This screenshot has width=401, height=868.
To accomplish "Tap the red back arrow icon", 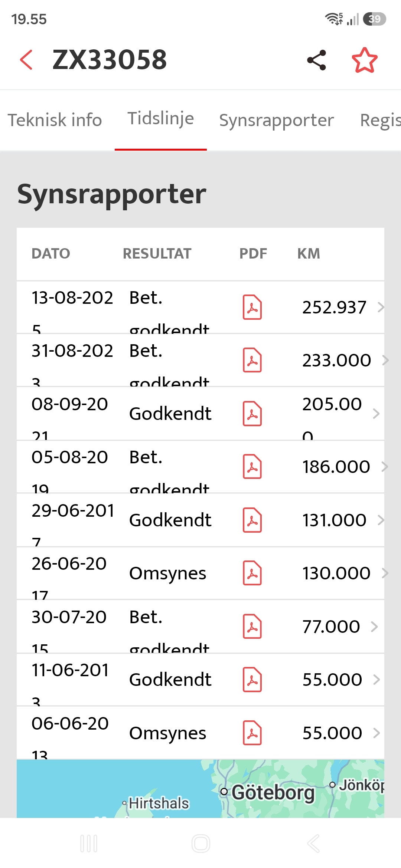I will (x=26, y=60).
